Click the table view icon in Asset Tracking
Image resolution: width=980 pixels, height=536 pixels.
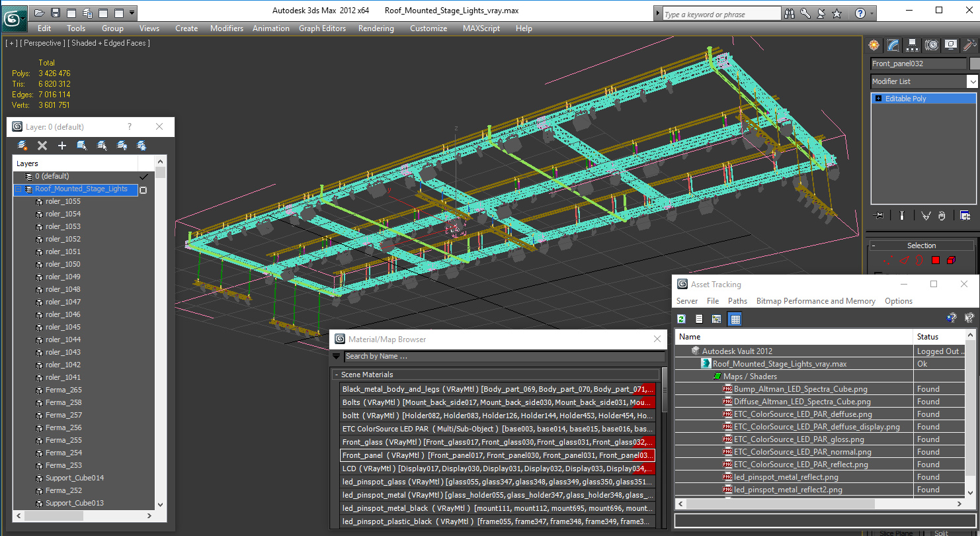[x=735, y=319]
